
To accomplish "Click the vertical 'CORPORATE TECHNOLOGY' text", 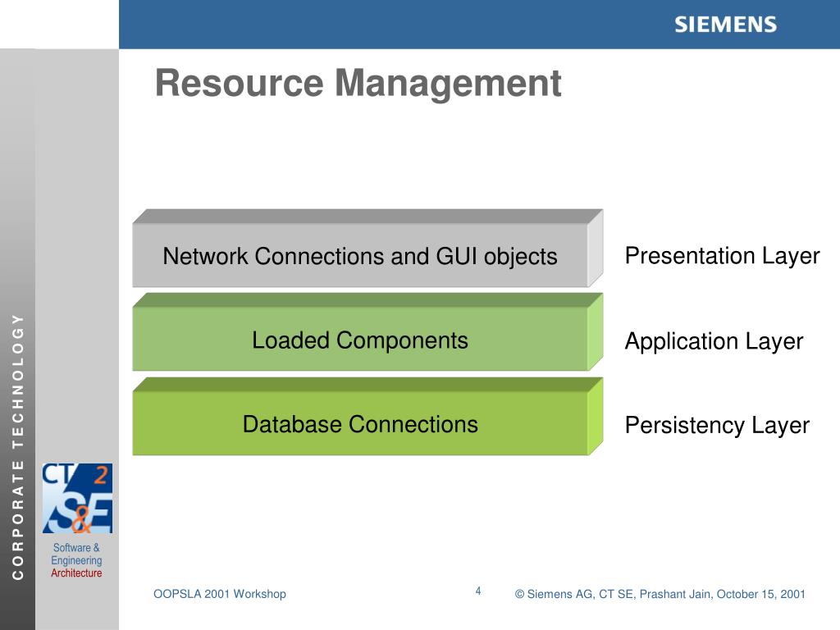I will pos(18,447).
